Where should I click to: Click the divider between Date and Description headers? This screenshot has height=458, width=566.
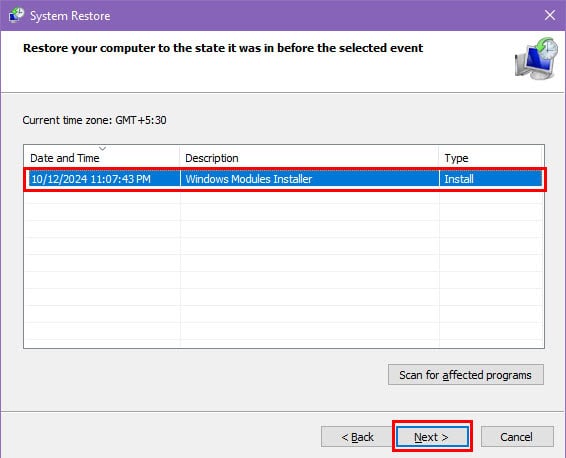point(179,158)
